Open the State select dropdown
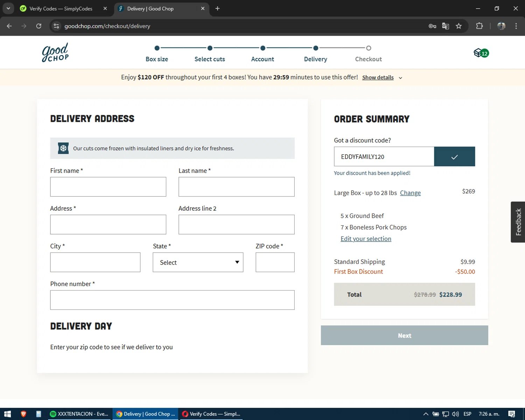525x420 pixels. [x=198, y=262]
